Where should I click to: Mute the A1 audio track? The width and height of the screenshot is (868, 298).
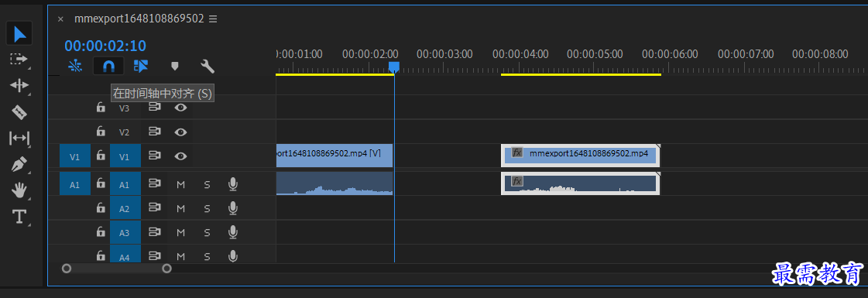[180, 185]
